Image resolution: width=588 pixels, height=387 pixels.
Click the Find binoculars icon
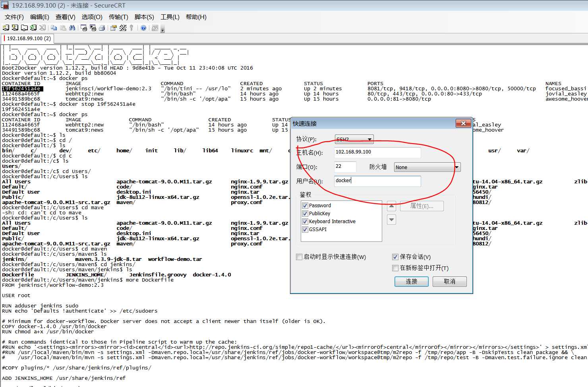click(72, 28)
